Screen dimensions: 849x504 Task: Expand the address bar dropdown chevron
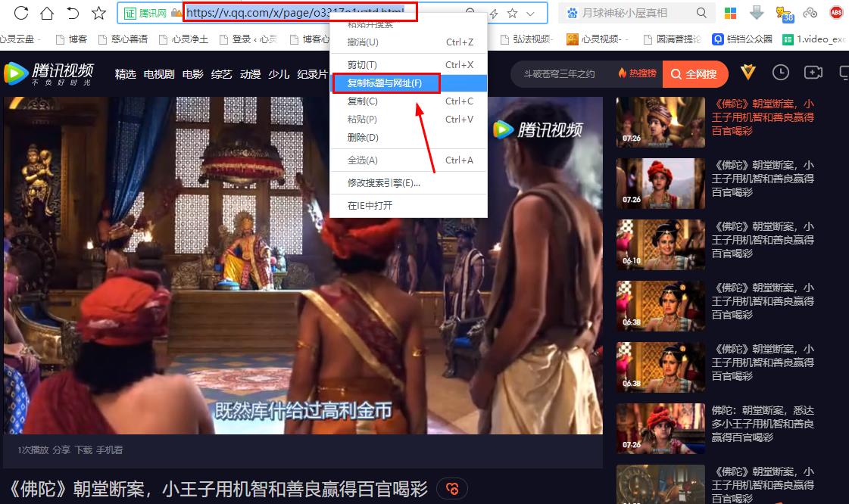[x=531, y=14]
